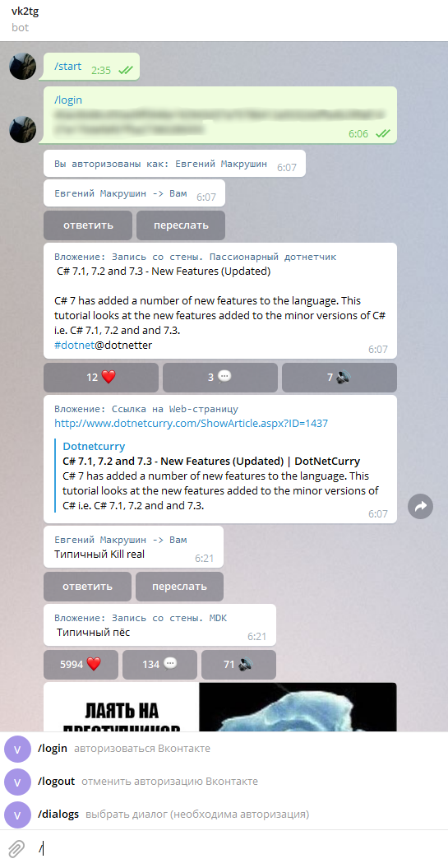The width and height of the screenshot is (448, 868).
Task: Click переслать under Типичный Kill real
Action: coord(180,587)
